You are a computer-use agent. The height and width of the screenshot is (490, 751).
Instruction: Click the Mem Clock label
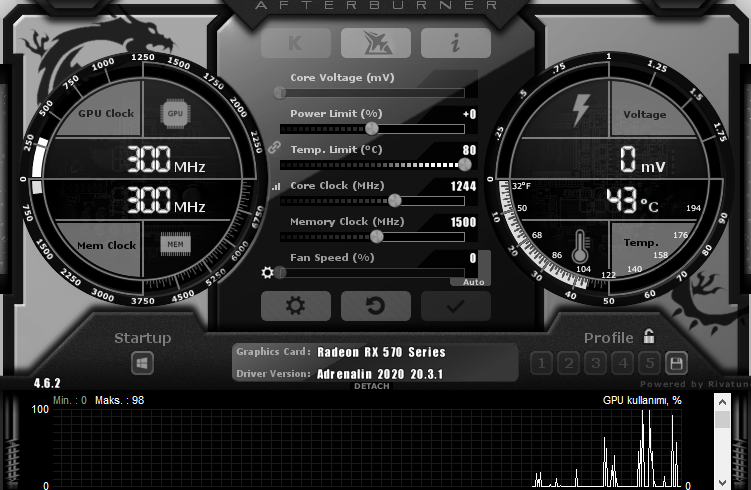106,245
